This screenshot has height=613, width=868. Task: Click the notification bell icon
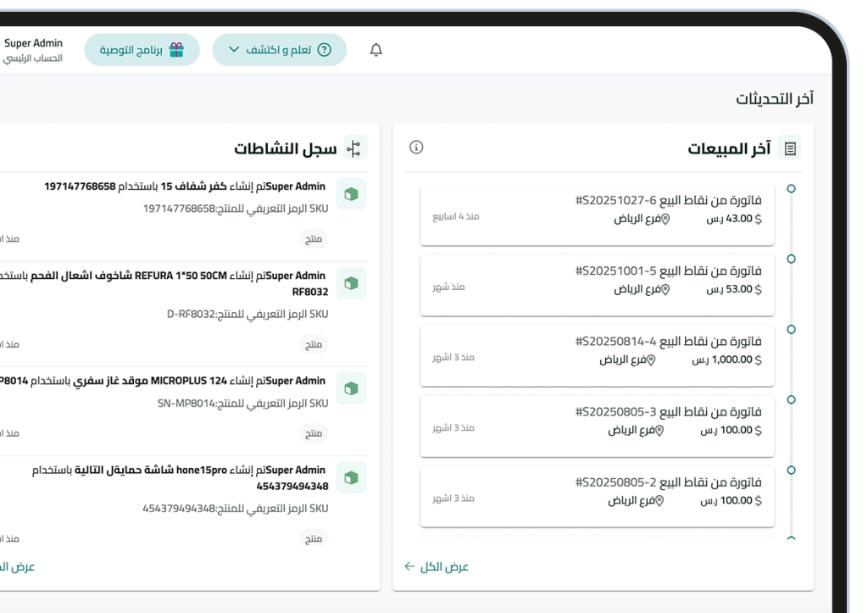(375, 49)
